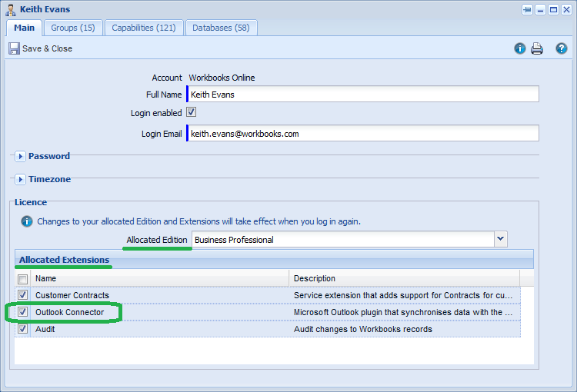Click the Workbooks Online account value

222,78
